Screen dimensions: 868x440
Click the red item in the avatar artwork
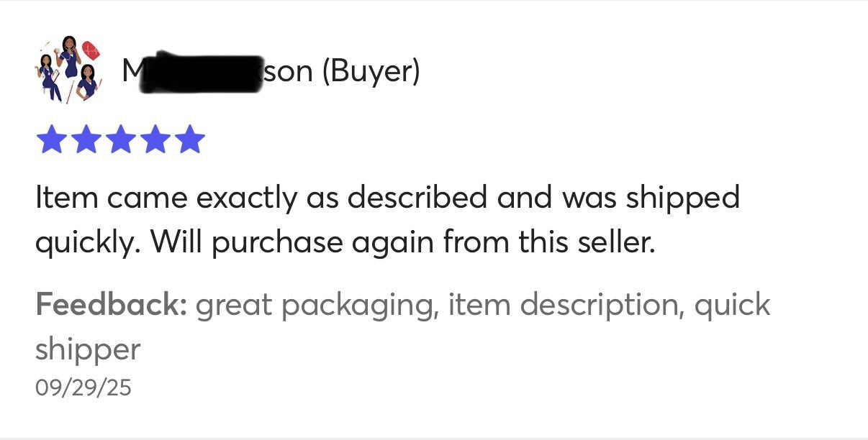91,50
